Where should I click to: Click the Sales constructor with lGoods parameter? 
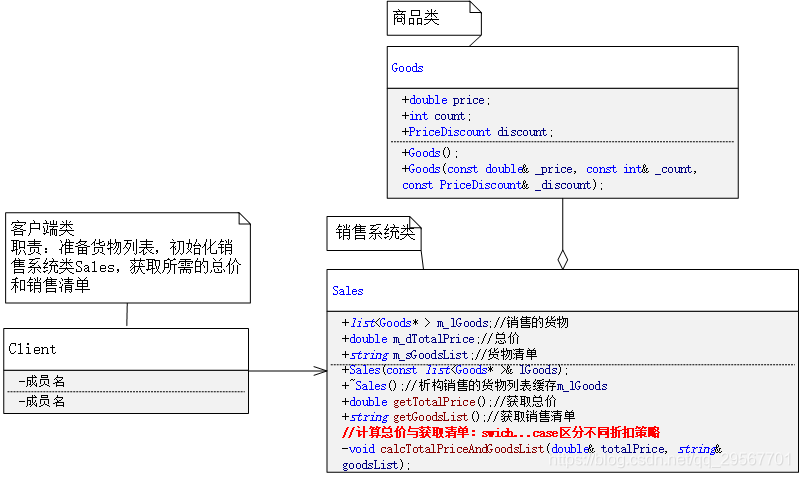click(455, 370)
